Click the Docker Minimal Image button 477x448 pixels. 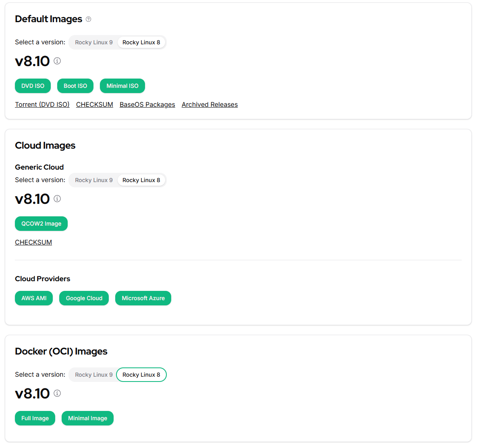coord(87,418)
